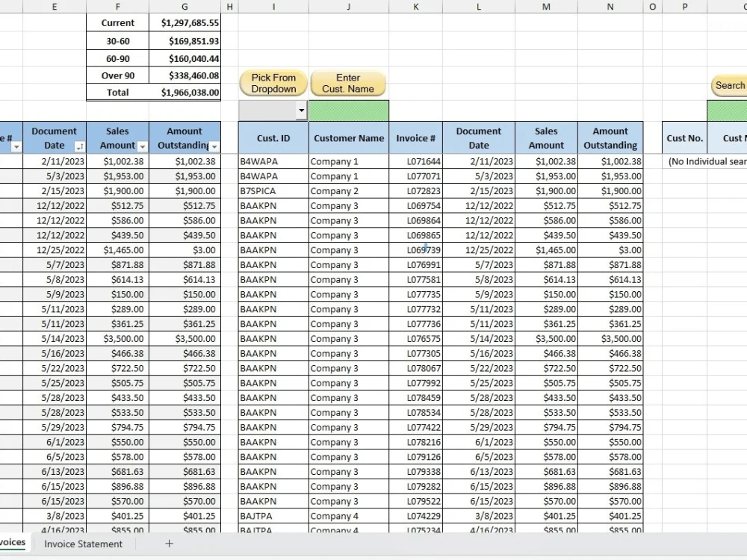Select column N header

(610, 7)
